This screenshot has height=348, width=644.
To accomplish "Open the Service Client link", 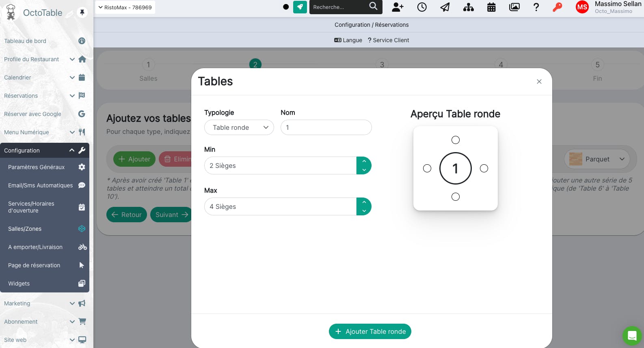I will point(388,40).
